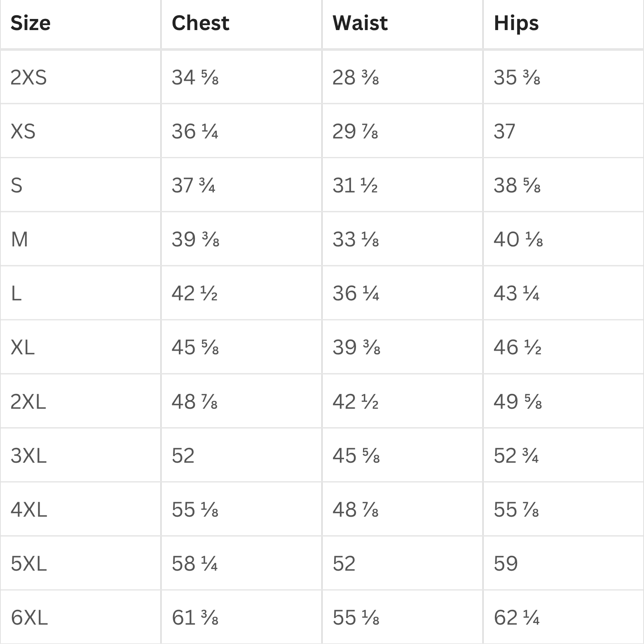Click the chest value 52 for 3XL
Viewport: 644px width, 644px height.
tap(183, 455)
